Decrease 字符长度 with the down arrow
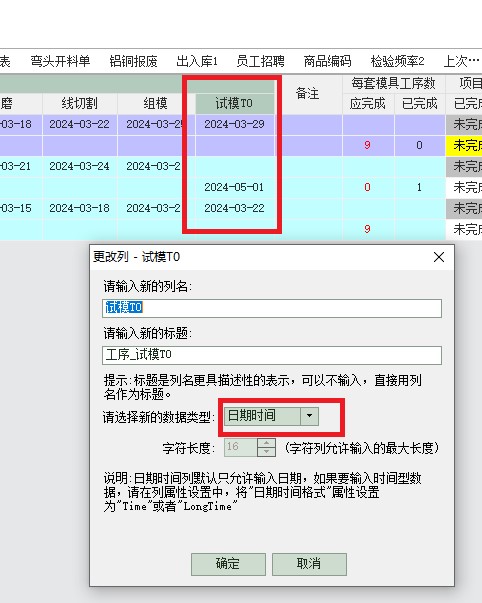 [x=266, y=451]
